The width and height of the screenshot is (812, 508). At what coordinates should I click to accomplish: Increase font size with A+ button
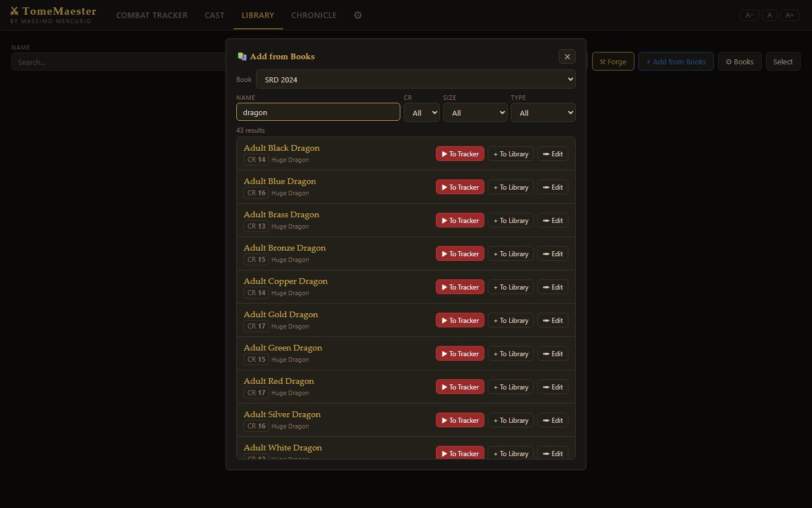point(789,15)
